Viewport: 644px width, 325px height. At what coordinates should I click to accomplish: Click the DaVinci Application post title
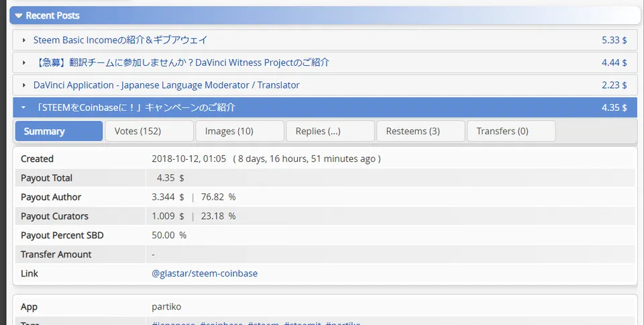coord(166,85)
